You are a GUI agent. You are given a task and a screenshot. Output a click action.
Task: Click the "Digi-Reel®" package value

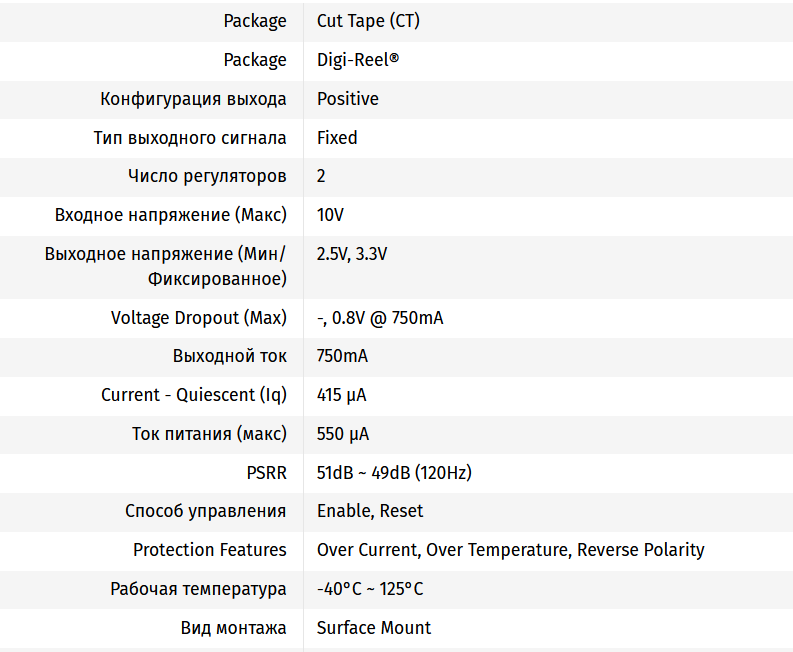click(357, 60)
